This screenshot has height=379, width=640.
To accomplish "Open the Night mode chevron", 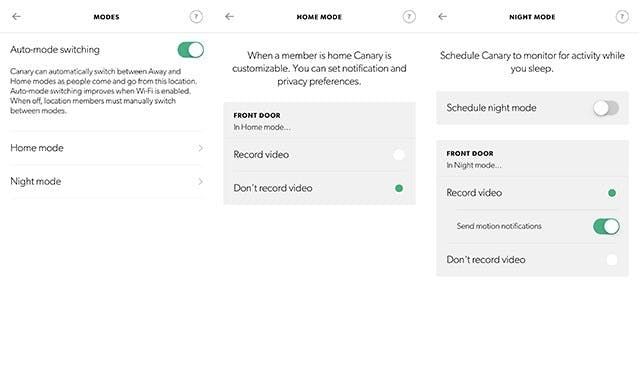I will click(200, 182).
